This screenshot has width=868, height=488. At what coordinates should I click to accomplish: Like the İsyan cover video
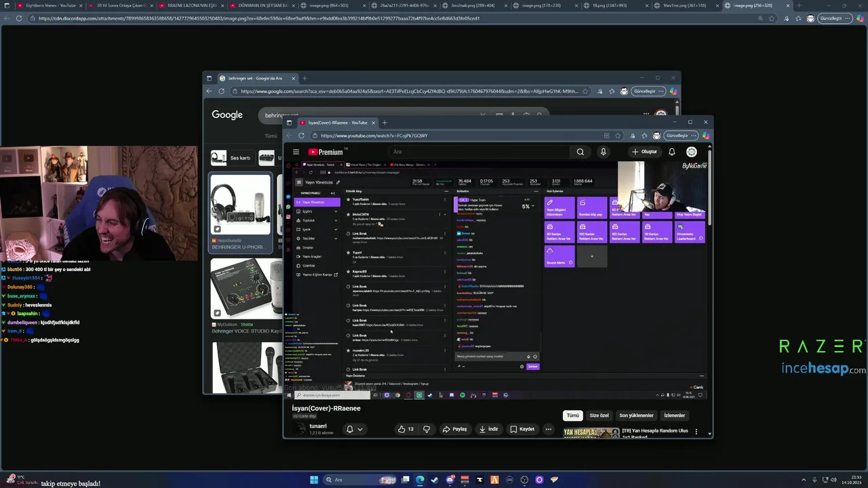coord(406,429)
